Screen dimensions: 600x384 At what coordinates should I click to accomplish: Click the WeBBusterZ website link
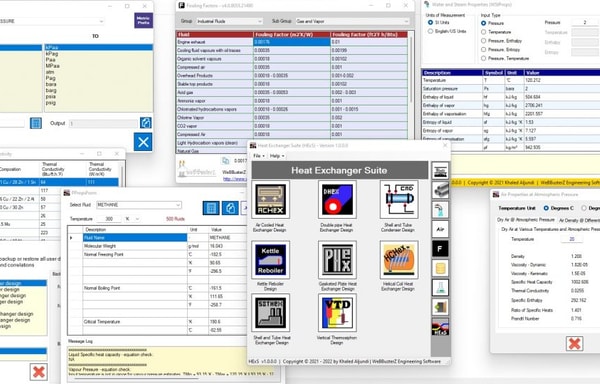tap(235, 179)
